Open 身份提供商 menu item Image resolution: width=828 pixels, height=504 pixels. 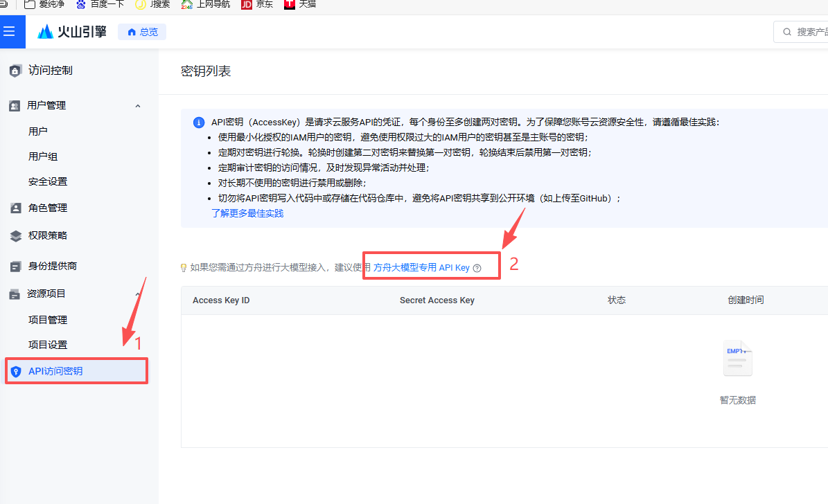click(x=52, y=266)
